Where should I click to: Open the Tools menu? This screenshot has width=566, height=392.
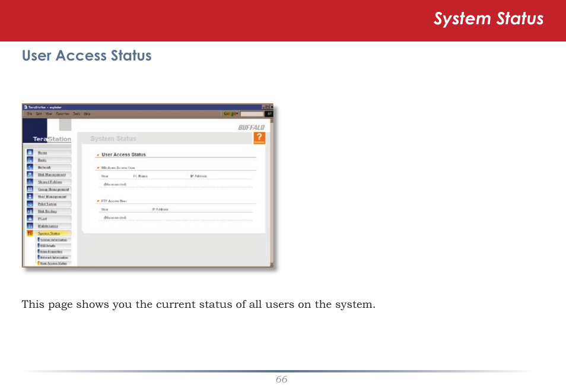click(x=77, y=114)
